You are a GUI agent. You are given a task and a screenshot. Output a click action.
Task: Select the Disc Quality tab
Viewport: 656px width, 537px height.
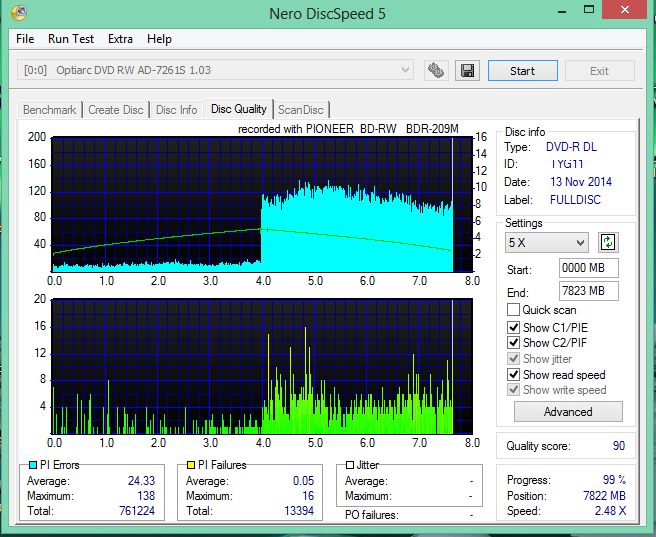coord(238,109)
